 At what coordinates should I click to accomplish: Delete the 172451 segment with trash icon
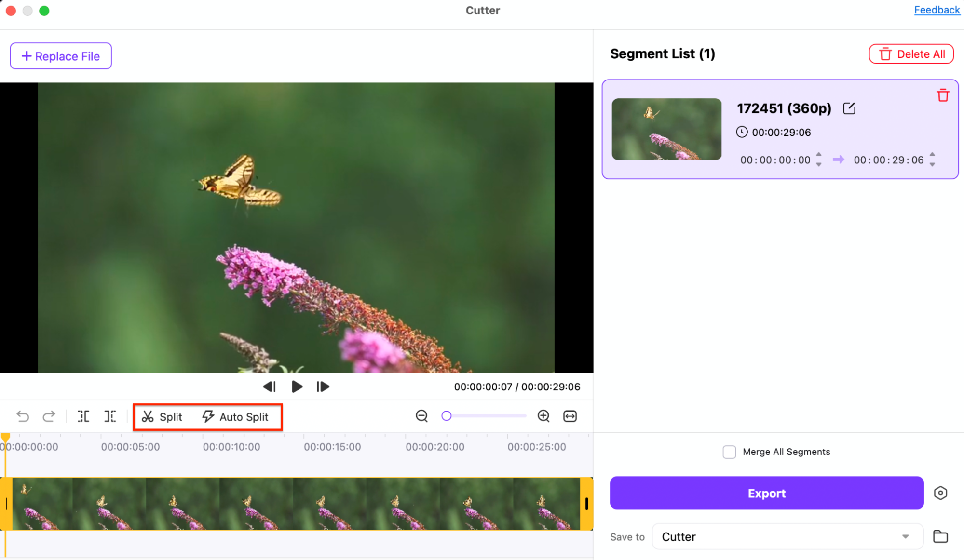943,95
